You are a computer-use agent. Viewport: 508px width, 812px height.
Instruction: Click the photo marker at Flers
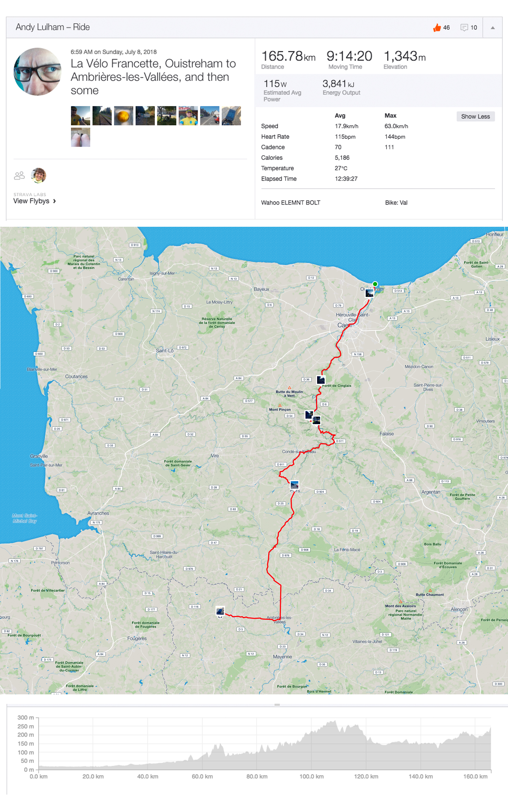295,485
